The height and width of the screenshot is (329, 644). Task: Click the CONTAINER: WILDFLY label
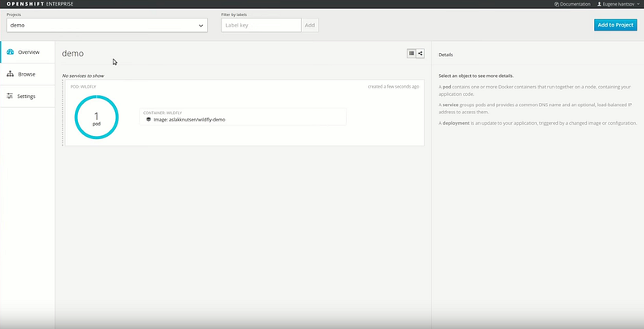pyautogui.click(x=163, y=113)
